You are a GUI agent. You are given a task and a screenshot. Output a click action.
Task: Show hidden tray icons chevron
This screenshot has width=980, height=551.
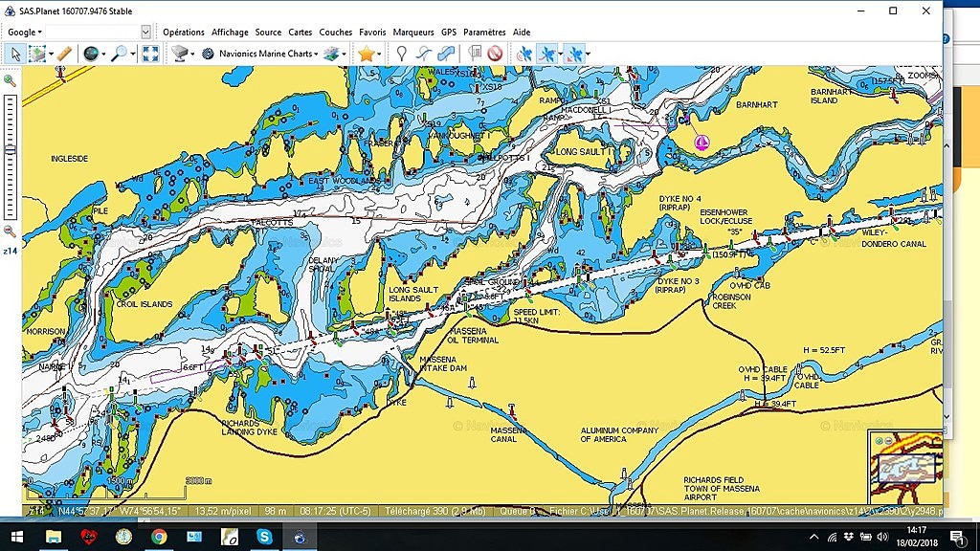click(x=813, y=537)
